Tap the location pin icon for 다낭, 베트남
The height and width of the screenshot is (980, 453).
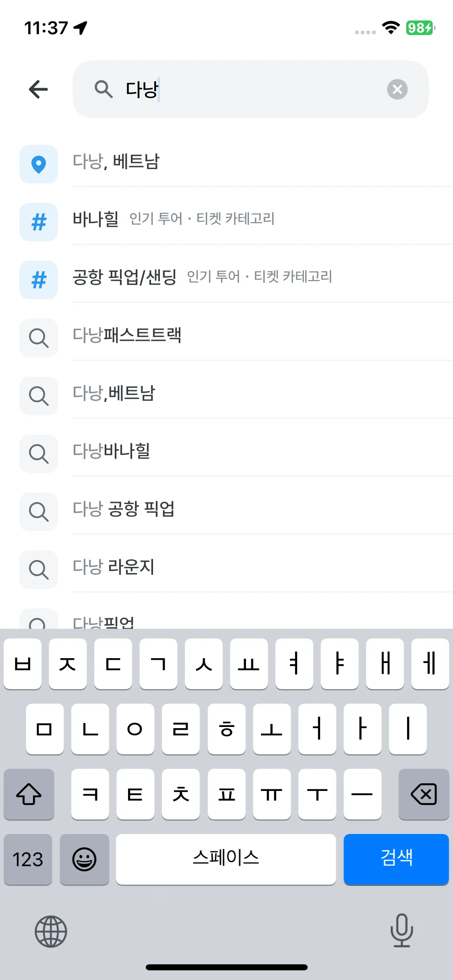pos(39,164)
